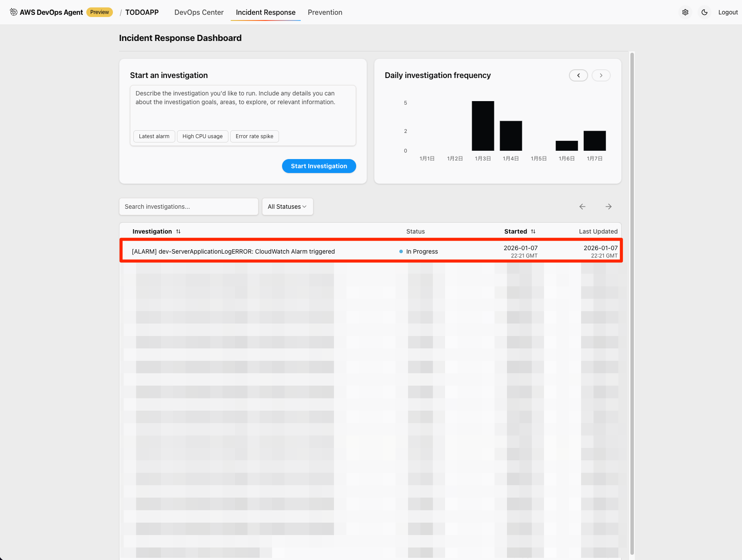The height and width of the screenshot is (560, 742).
Task: Choose the High CPU usage suggestion chip
Action: point(203,136)
